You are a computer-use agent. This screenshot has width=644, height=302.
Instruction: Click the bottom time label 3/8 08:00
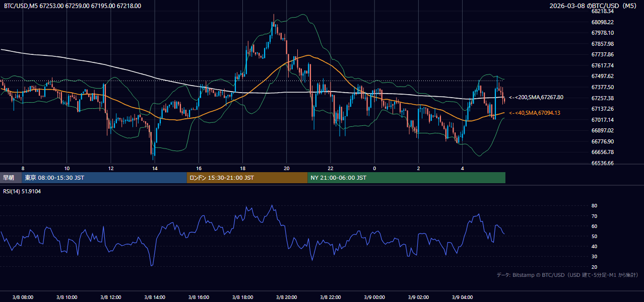pyautogui.click(x=23, y=297)
